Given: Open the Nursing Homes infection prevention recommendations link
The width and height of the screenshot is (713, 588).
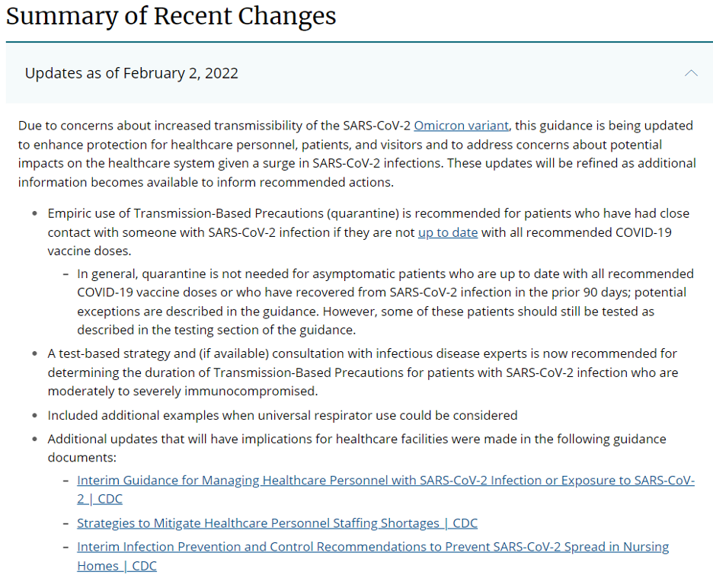Looking at the screenshot, I should coord(372,547).
